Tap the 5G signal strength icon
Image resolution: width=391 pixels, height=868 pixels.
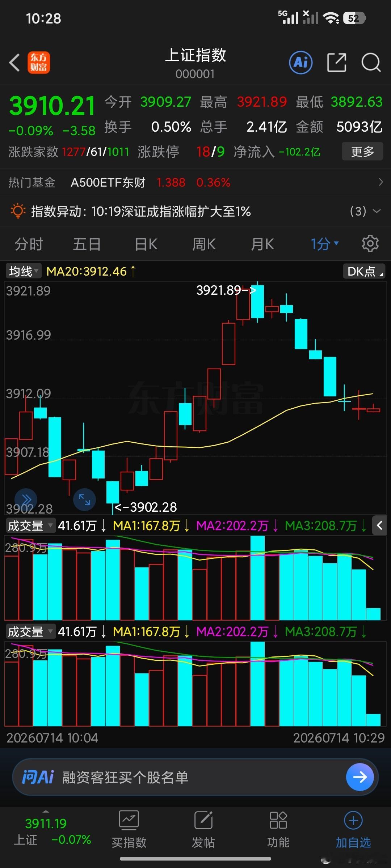tap(289, 17)
